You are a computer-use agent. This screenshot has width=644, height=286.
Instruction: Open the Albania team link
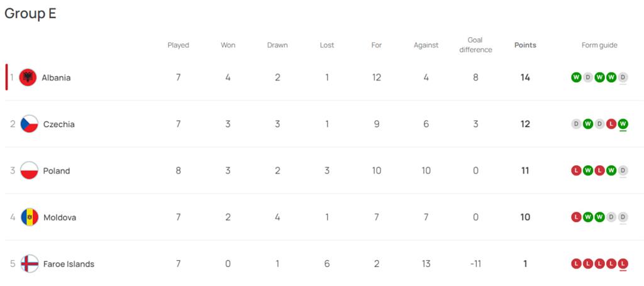pos(56,78)
